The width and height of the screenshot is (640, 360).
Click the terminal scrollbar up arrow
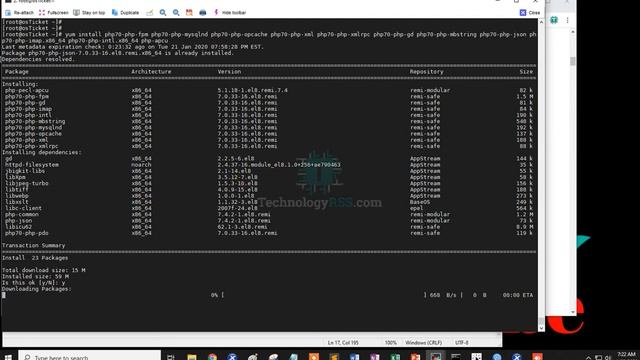point(541,22)
